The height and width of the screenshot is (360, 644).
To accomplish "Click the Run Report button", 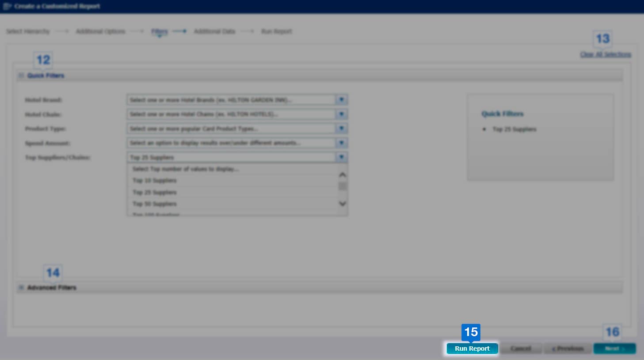I will 472,349.
